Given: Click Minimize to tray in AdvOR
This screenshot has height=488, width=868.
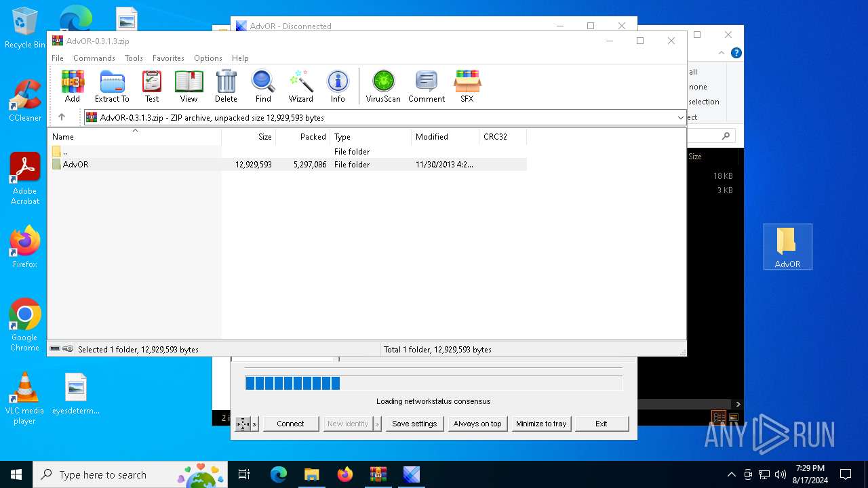Looking at the screenshot, I should (541, 424).
